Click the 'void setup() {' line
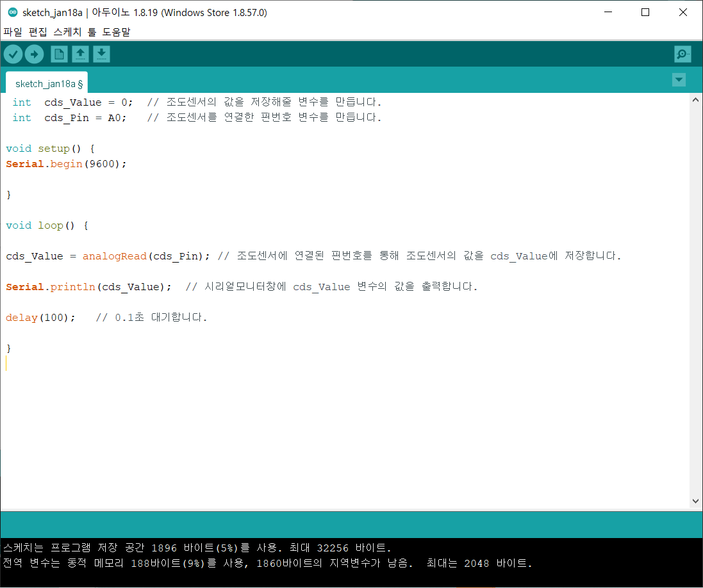This screenshot has height=588, width=703. pos(50,149)
